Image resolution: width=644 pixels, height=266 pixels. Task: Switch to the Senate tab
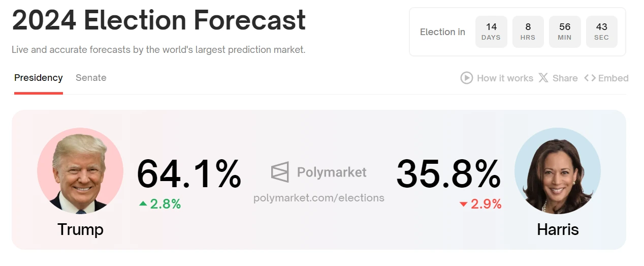click(x=91, y=78)
